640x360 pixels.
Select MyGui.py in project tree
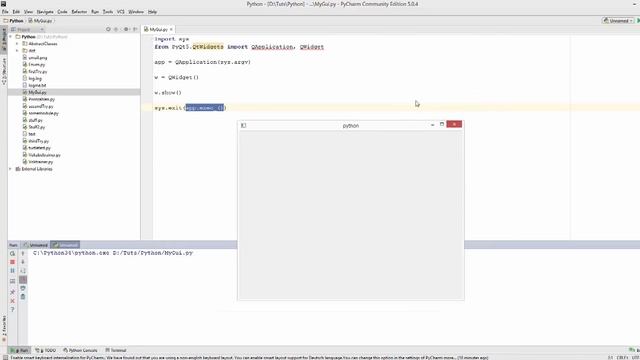pyautogui.click(x=34, y=92)
